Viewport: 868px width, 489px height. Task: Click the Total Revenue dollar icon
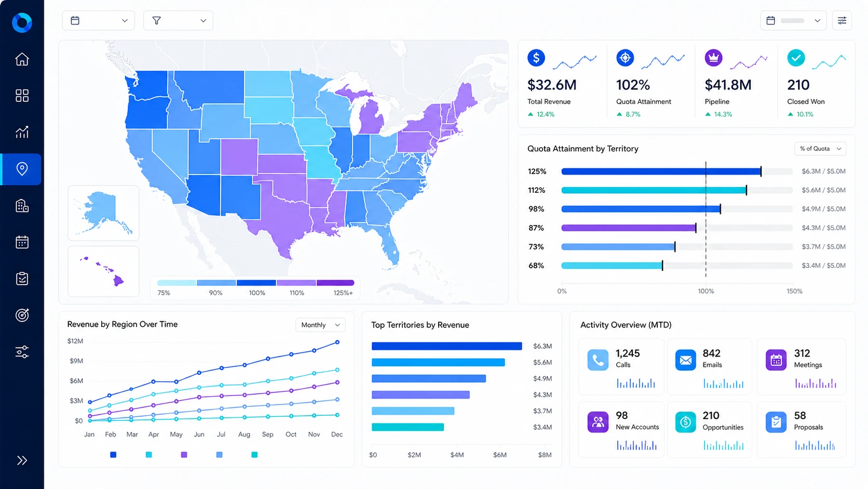(x=536, y=58)
